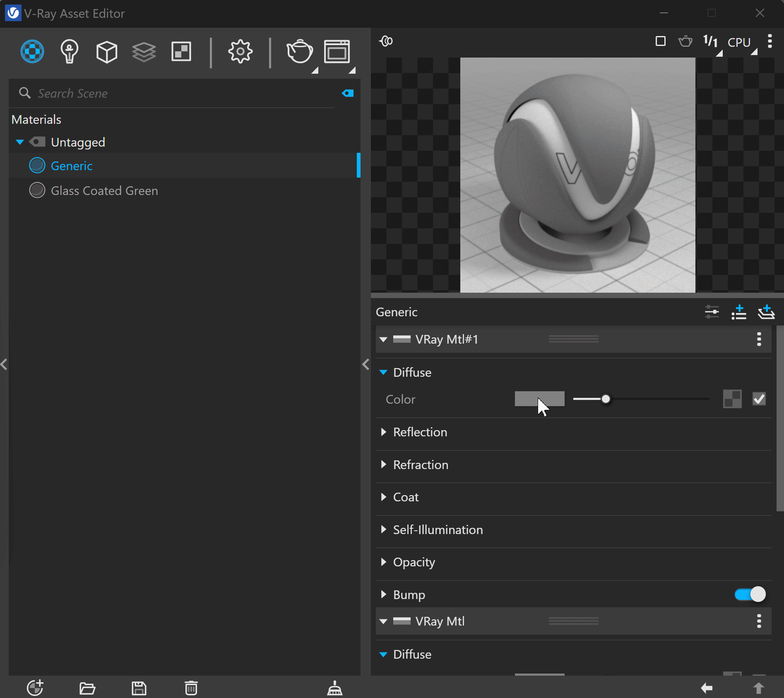Open the Diffuse color swatch picker
Image resolution: width=784 pixels, height=698 pixels.
pyautogui.click(x=539, y=399)
